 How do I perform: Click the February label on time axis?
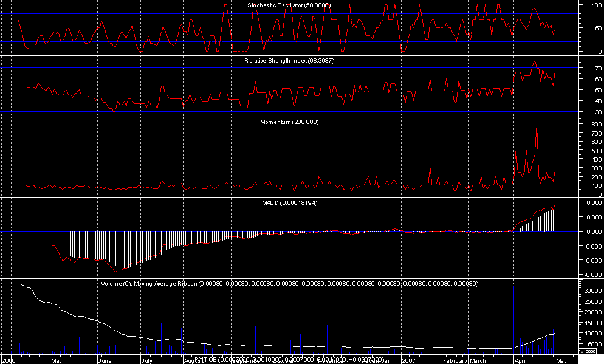point(454,360)
